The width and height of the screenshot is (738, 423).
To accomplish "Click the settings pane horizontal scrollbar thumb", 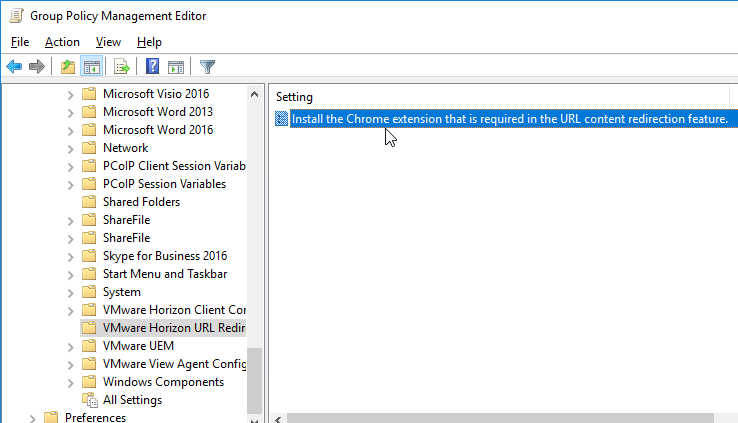I will click(x=500, y=419).
